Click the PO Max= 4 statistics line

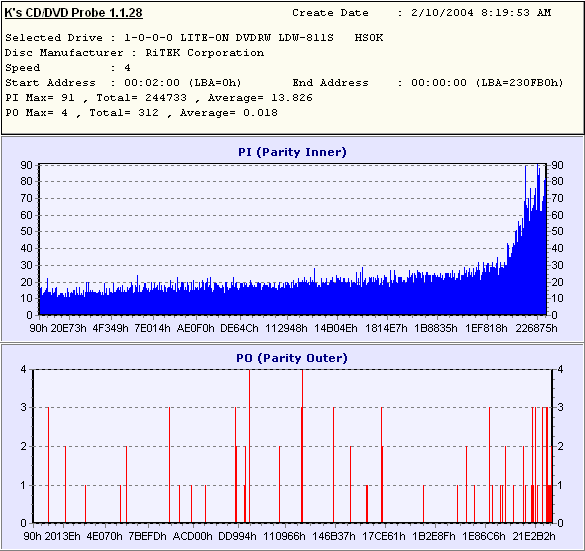click(x=141, y=113)
